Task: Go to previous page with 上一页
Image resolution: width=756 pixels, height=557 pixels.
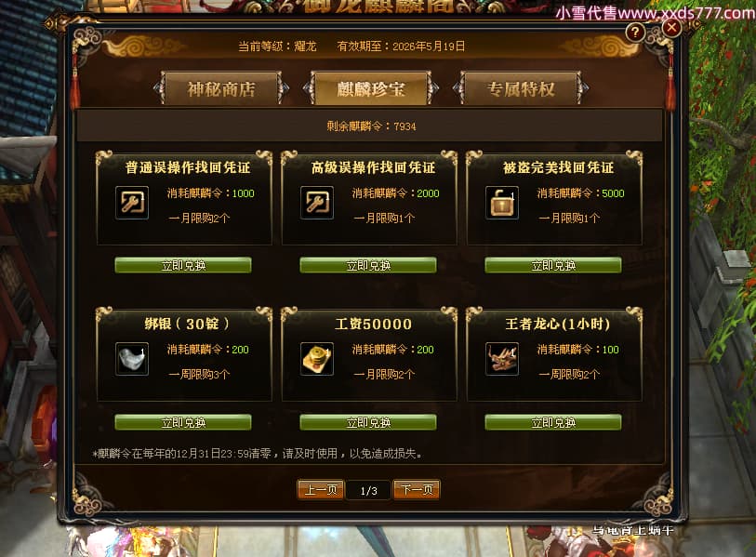Action: pos(321,490)
